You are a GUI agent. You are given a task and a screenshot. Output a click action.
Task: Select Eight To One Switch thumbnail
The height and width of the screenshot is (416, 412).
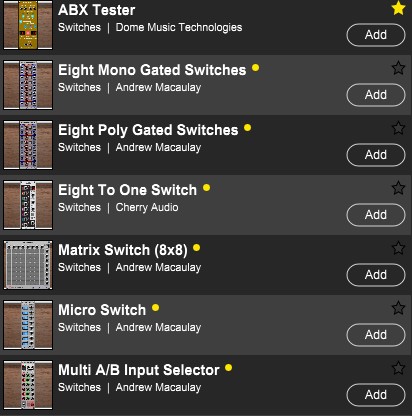[28, 205]
